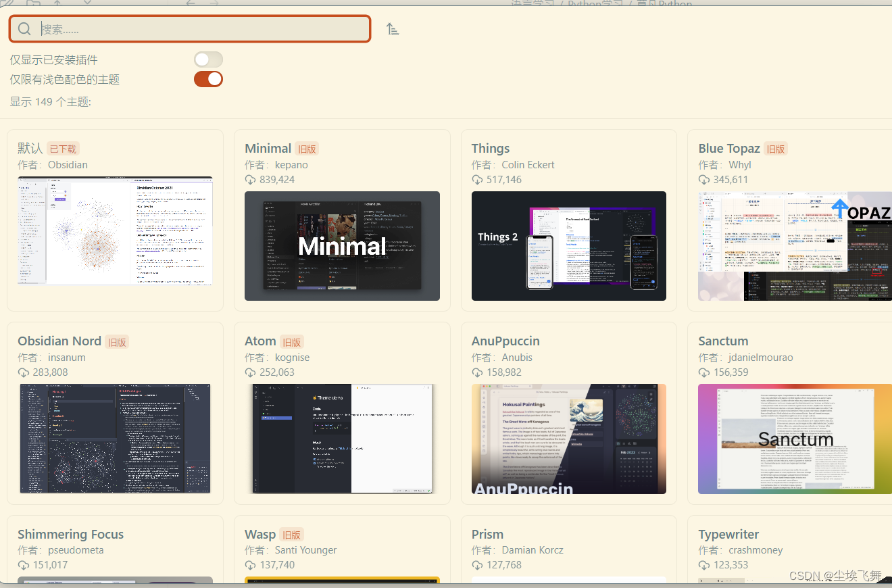
Task: Open the Minimal theme preview image
Action: tap(342, 246)
